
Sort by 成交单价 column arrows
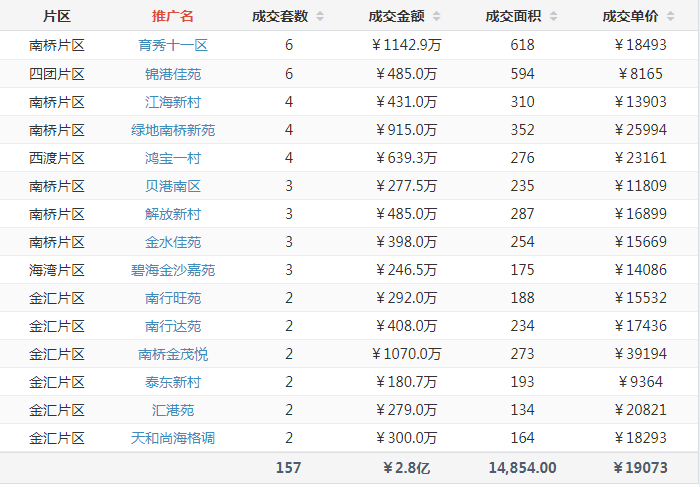(x=671, y=17)
